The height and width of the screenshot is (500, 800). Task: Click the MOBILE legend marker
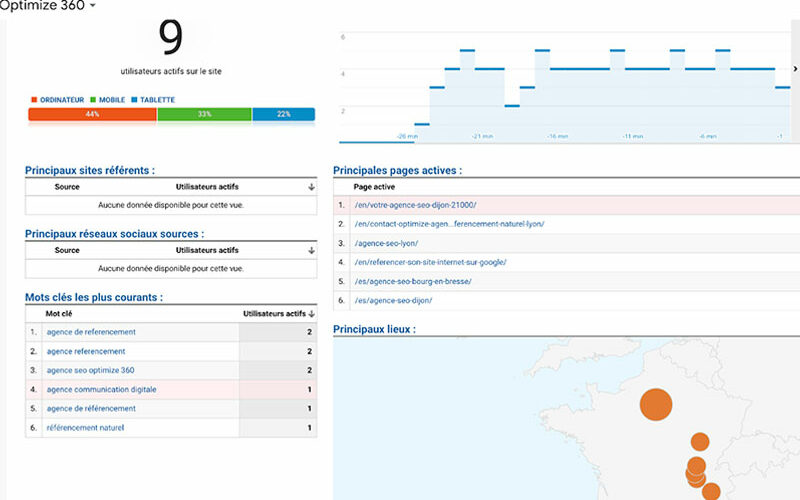pos(93,100)
